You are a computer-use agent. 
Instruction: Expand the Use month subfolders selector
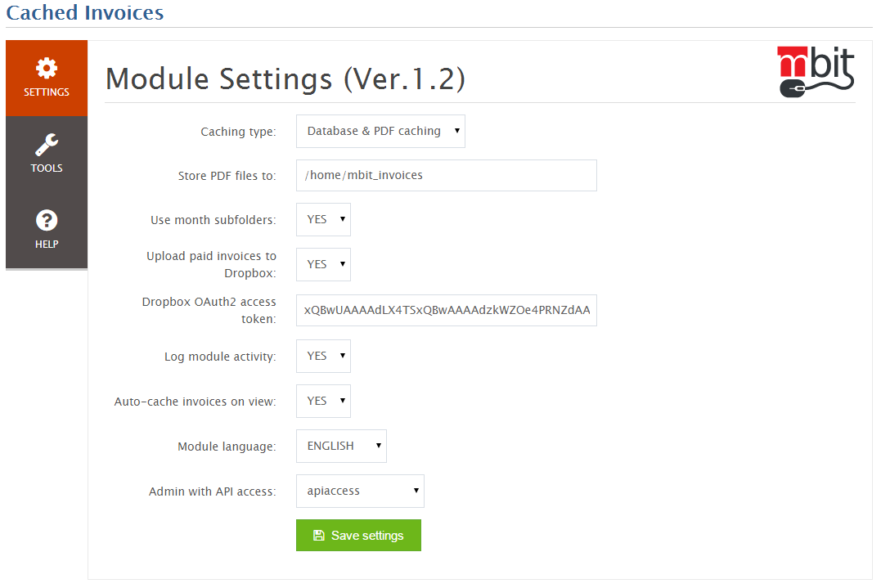click(x=323, y=219)
